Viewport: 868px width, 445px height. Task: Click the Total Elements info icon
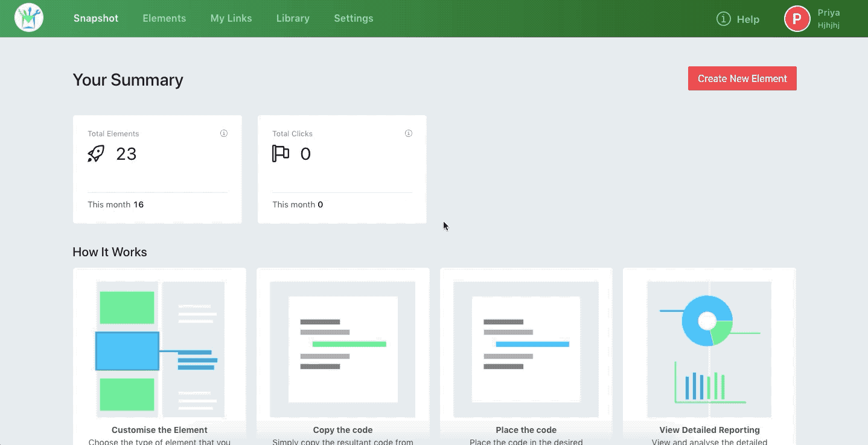coord(224,133)
